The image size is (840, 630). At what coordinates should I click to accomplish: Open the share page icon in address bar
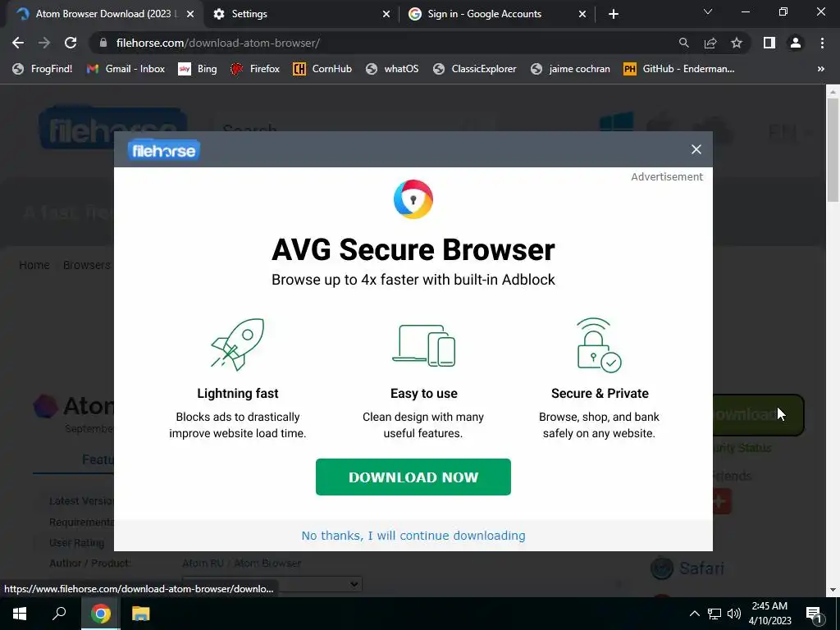tap(710, 43)
